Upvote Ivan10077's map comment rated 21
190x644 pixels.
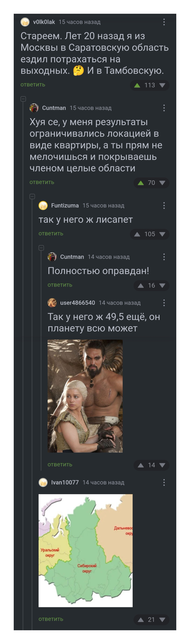(141, 620)
